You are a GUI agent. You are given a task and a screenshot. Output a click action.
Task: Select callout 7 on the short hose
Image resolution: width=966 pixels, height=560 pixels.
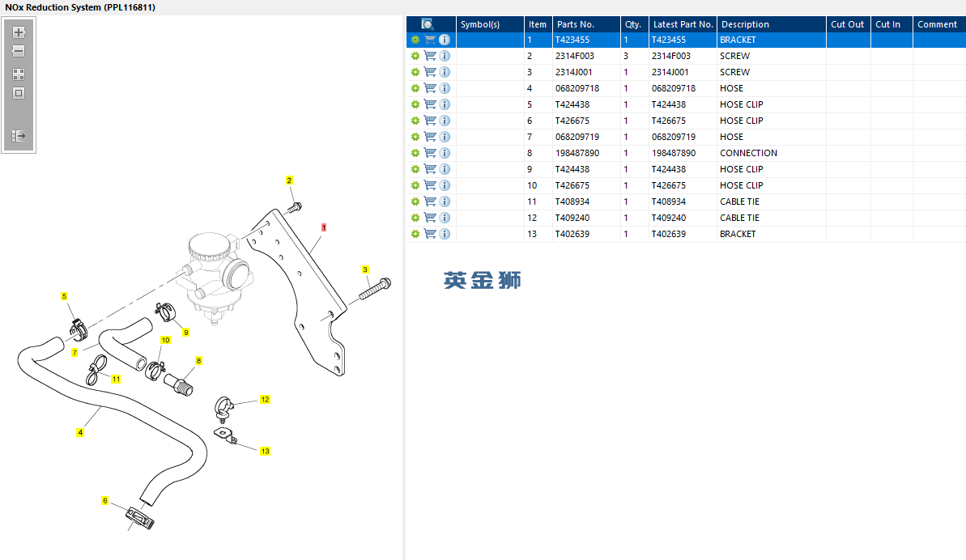(x=74, y=353)
